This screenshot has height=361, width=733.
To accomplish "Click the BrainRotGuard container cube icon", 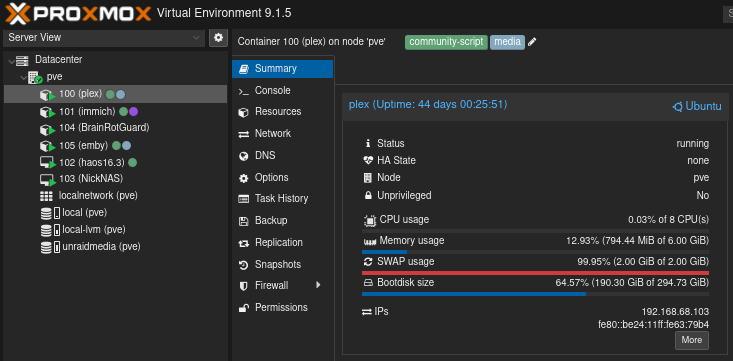I will (47, 129).
